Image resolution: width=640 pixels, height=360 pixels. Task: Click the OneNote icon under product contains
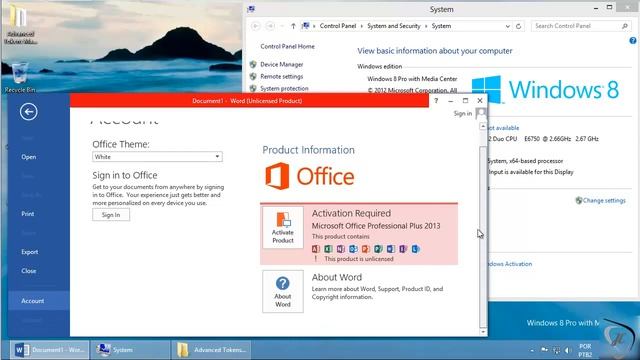(340, 249)
